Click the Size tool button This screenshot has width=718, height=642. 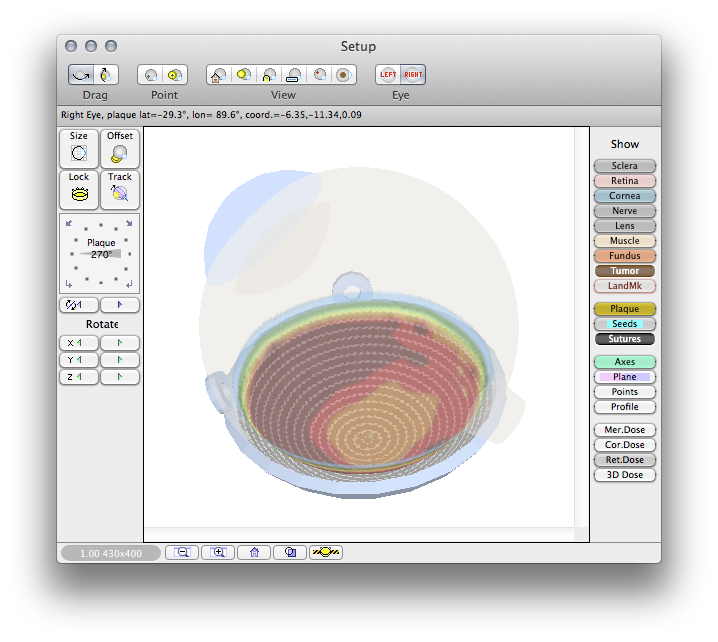[x=79, y=149]
